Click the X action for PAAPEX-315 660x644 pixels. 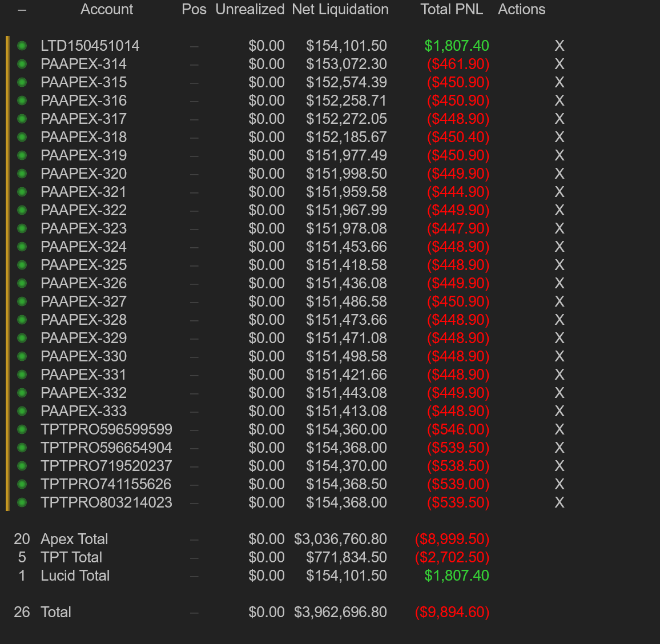pos(559,82)
